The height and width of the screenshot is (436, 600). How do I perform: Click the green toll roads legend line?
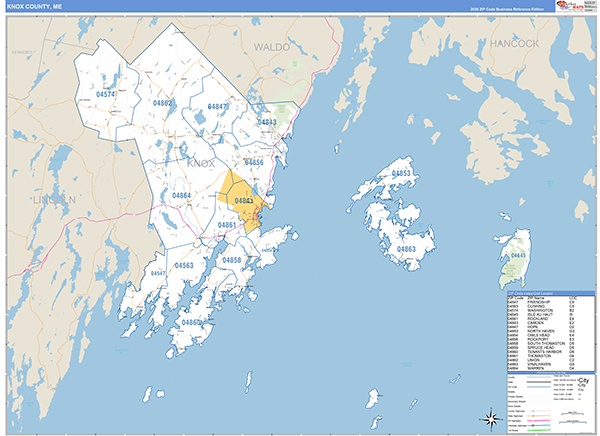539,430
